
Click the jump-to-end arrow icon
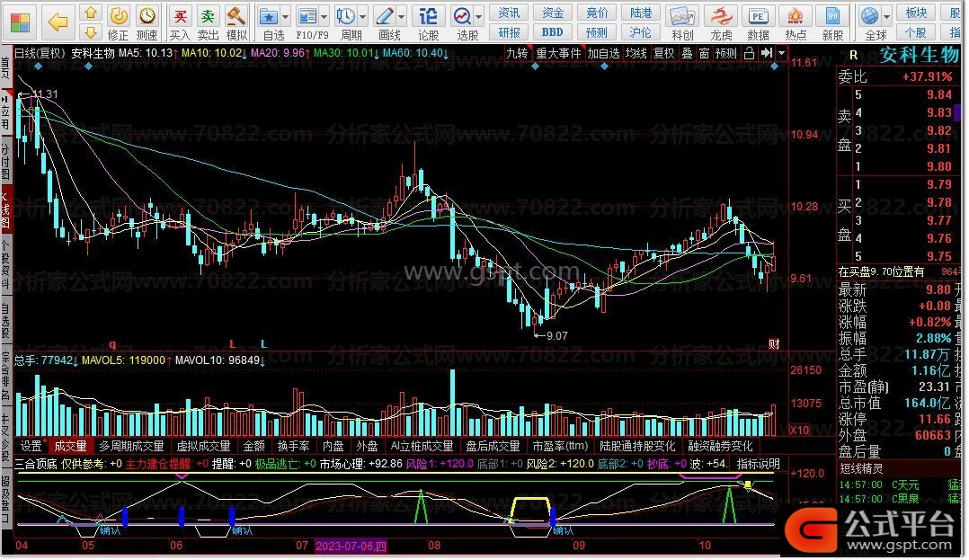766,54
